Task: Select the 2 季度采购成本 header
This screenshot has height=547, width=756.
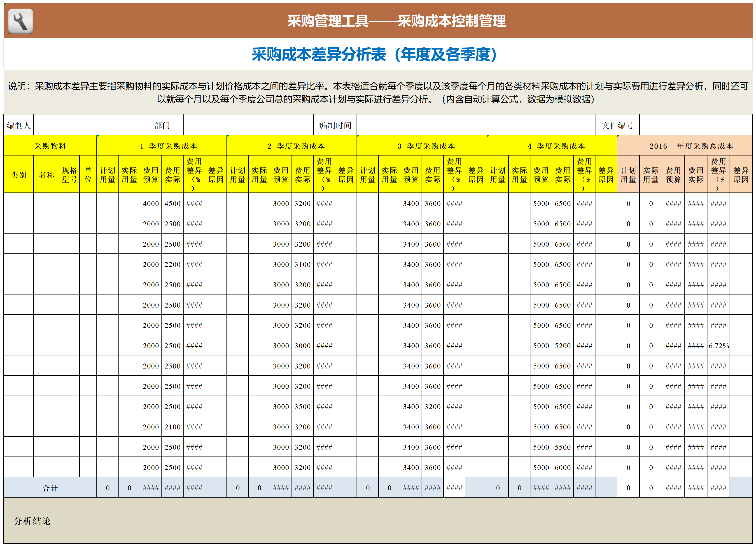Action: pyautogui.click(x=292, y=146)
